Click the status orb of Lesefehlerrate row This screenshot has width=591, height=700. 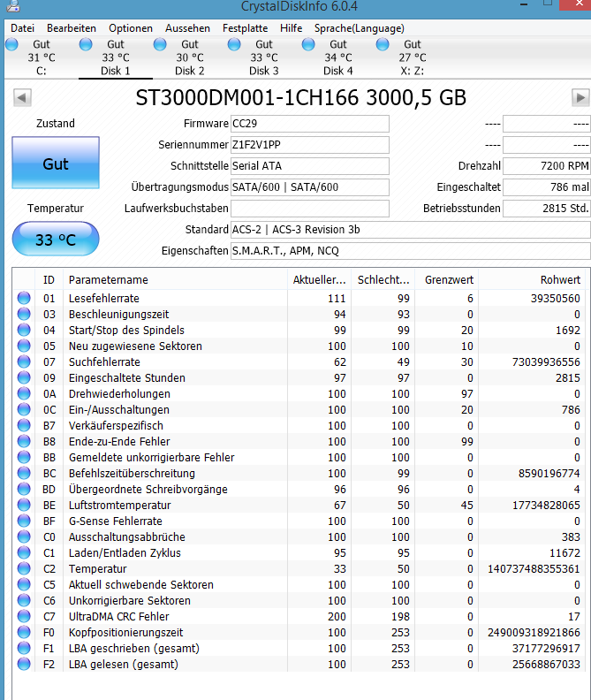click(x=24, y=298)
